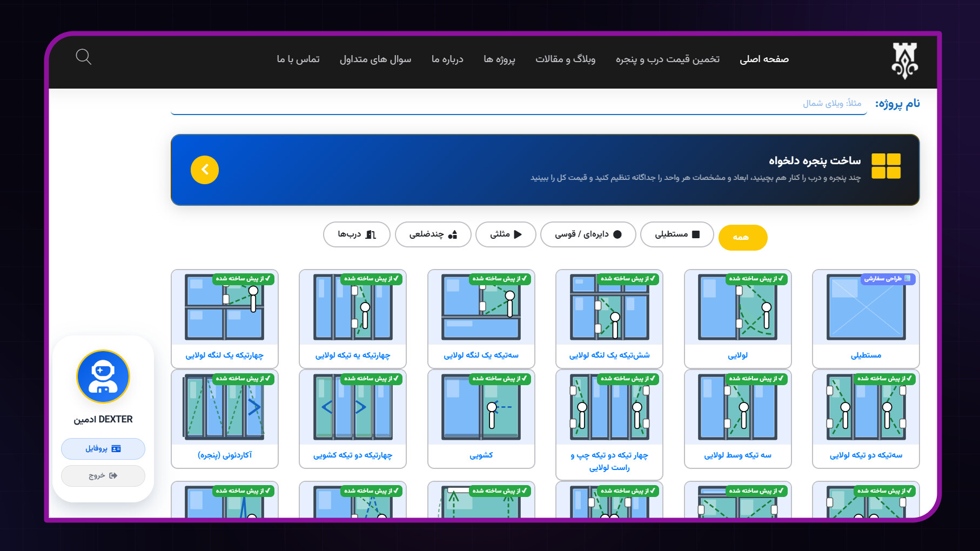Click ساخت پنجره دلخواه banner heading

(x=815, y=160)
